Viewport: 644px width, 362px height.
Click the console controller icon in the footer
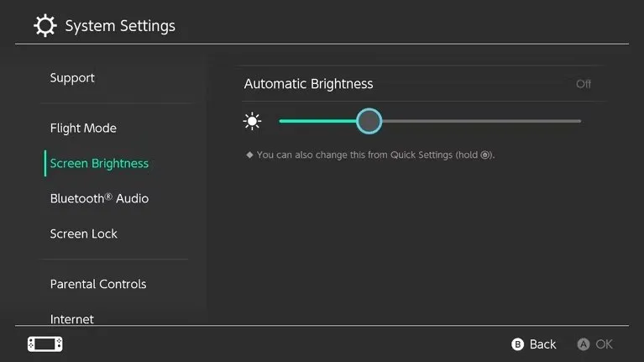coord(45,344)
